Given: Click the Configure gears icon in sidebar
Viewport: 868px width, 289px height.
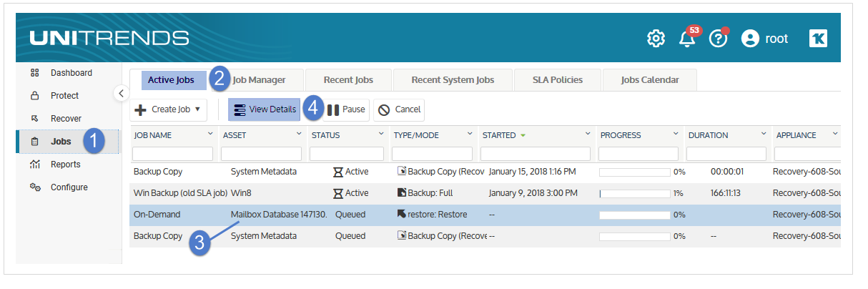Looking at the screenshot, I should click(x=34, y=187).
